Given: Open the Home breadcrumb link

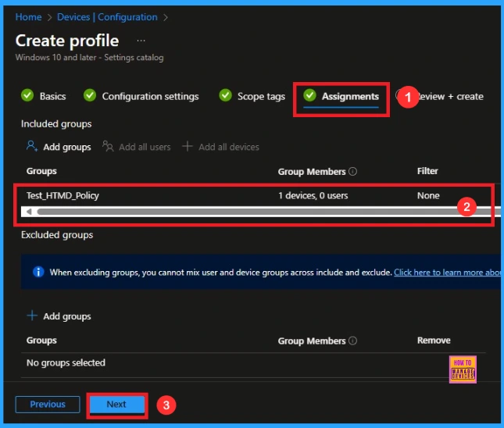Looking at the screenshot, I should (28, 17).
